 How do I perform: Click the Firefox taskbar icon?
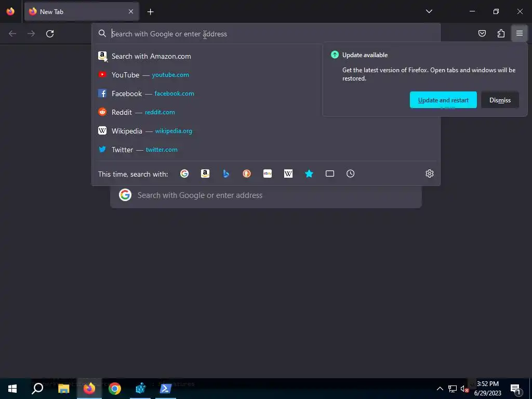89,389
